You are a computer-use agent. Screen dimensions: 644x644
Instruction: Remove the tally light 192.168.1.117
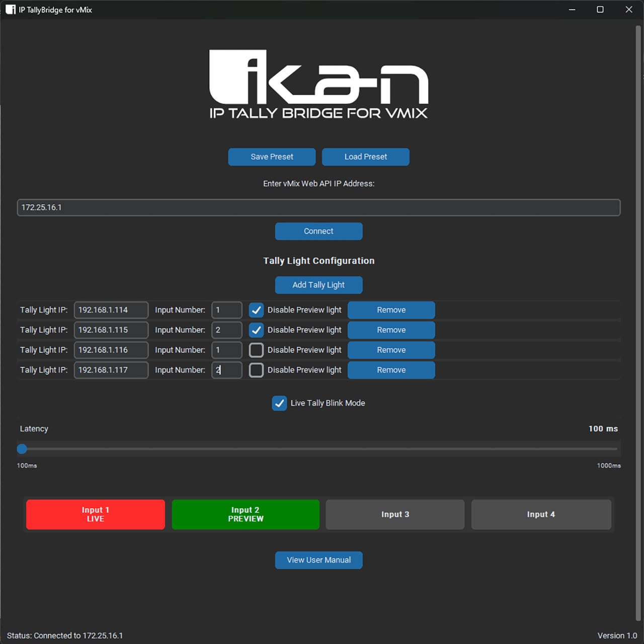click(391, 370)
